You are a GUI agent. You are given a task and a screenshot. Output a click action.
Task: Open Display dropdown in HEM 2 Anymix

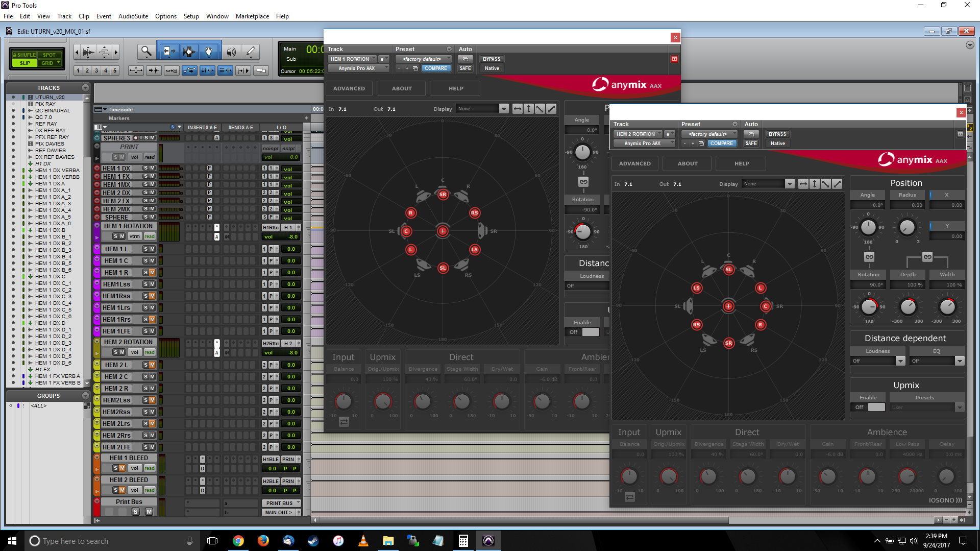point(768,184)
